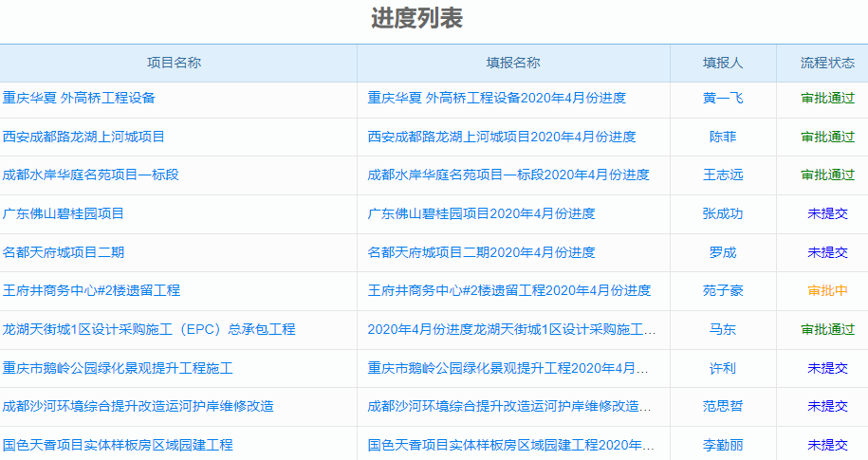Click the 填报名称 column header
Screen dimensions: 868x460
513,64
